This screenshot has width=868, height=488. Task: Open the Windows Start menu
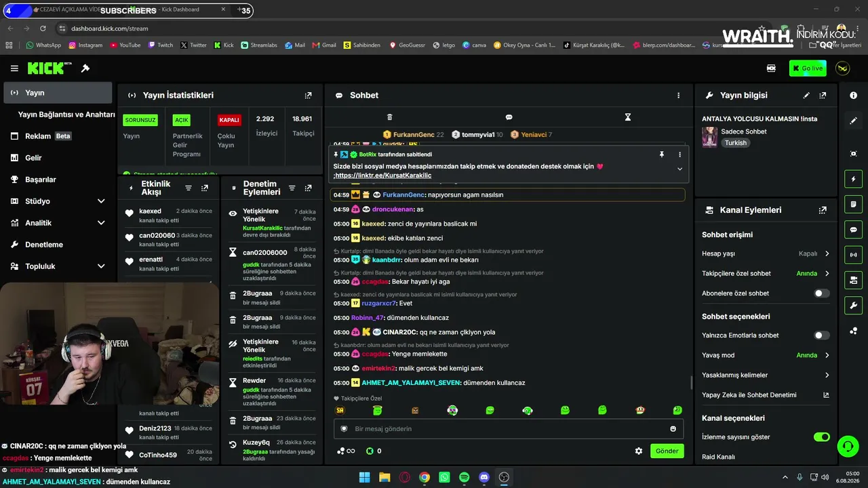click(364, 477)
